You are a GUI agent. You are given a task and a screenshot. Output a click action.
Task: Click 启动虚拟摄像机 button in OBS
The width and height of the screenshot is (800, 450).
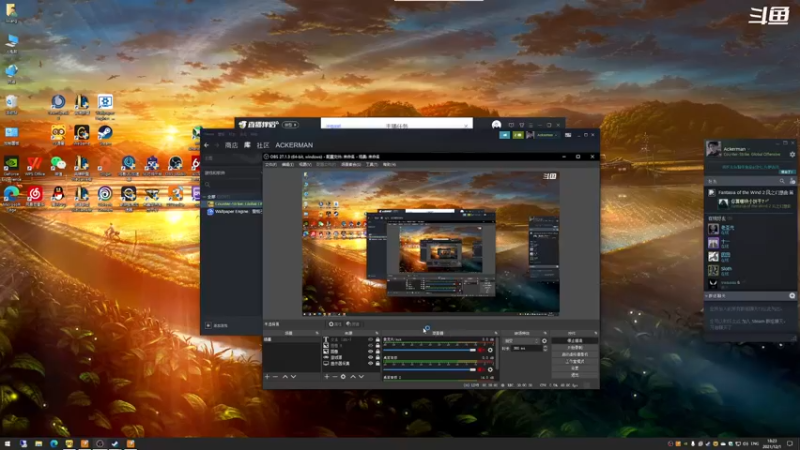[x=574, y=354]
